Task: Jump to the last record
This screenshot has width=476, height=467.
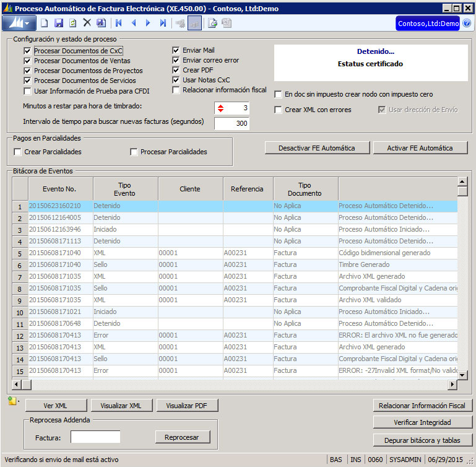Action: pyautogui.click(x=163, y=23)
